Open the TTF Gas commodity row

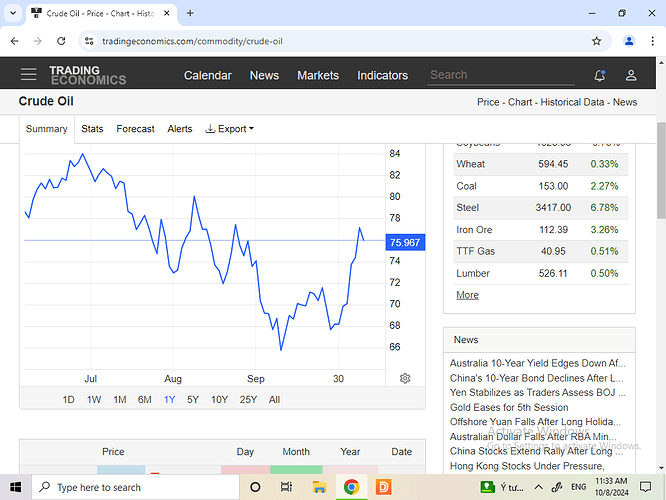540,251
